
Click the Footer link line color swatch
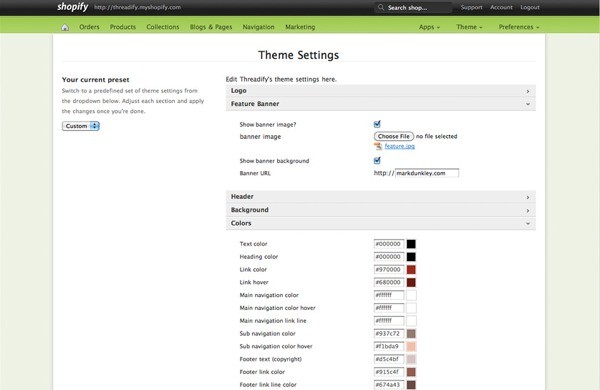pyautogui.click(x=411, y=385)
